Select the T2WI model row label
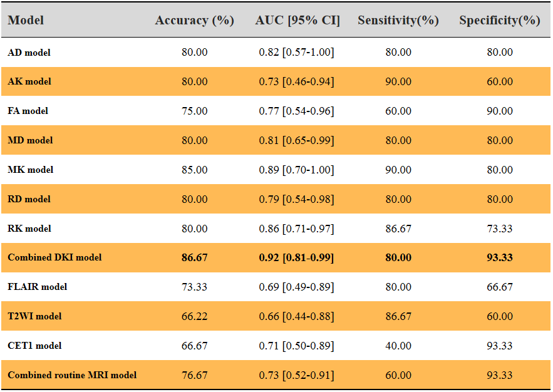Viewport: 553px width, 392px height. point(34,316)
